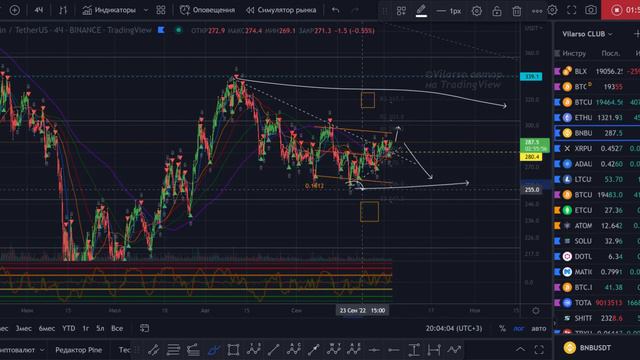Screen dimensions: 640x360
Task: Toggle the flag on the BLX row
Action: (557, 71)
